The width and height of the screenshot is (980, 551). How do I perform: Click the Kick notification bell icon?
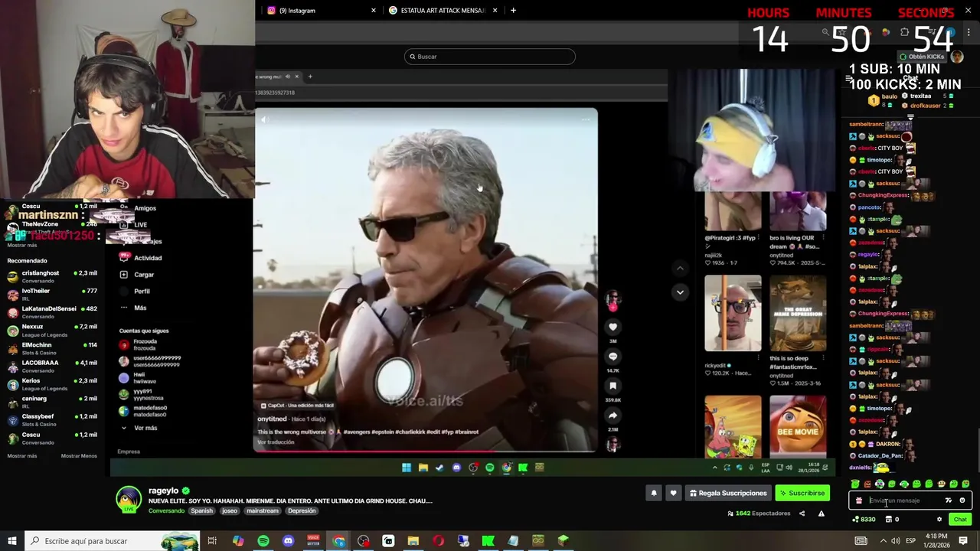[654, 494]
